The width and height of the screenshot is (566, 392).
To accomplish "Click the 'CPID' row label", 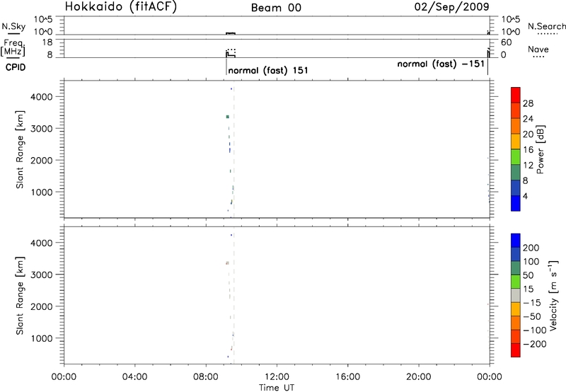I will 16,67.
